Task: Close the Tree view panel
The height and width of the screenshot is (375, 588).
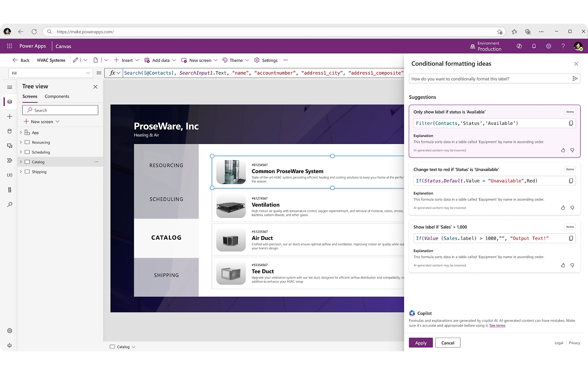Action: click(x=95, y=87)
